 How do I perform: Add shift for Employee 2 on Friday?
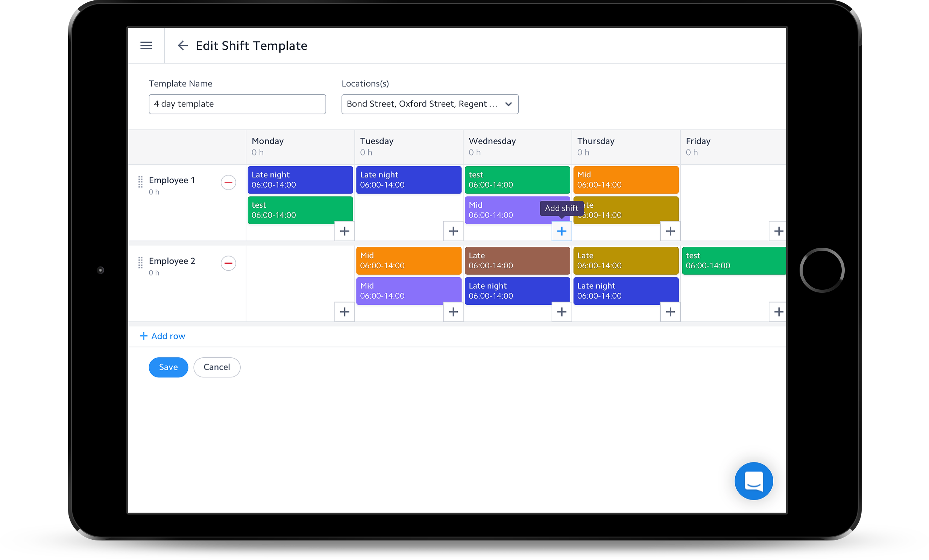(778, 312)
